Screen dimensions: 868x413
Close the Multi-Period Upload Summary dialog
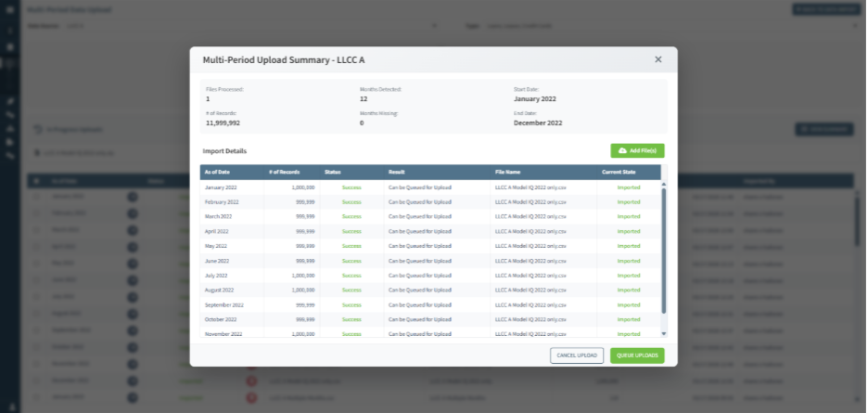point(657,59)
